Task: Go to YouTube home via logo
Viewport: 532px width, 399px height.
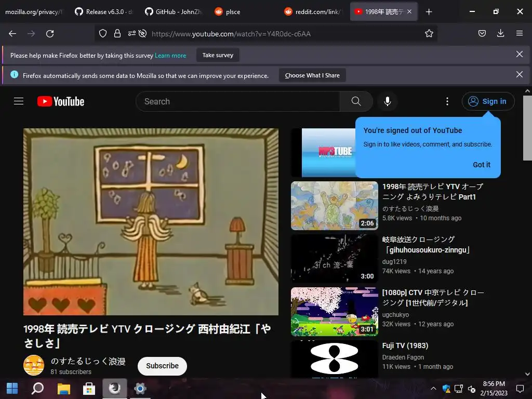Action: pyautogui.click(x=61, y=101)
